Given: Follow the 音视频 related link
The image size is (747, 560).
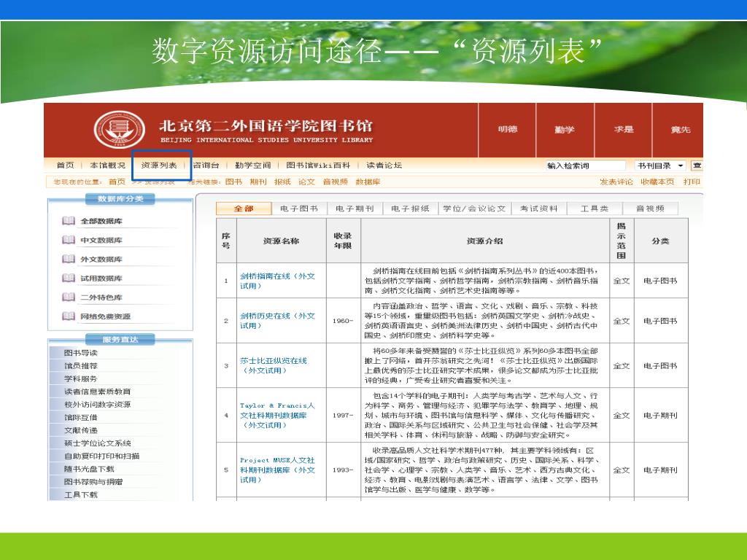Looking at the screenshot, I should pyautogui.click(x=336, y=182).
